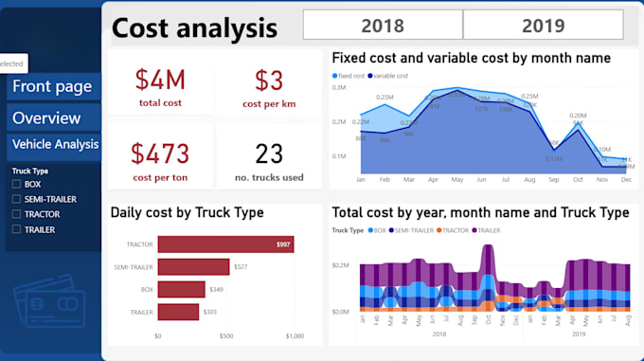644x361 pixels.
Task: Go to the Overview page
Action: 53,117
